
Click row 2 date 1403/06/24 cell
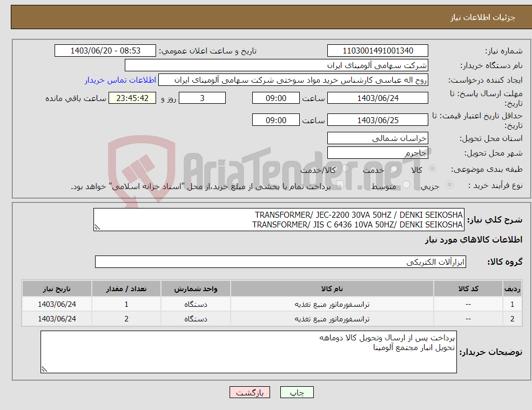point(57,319)
